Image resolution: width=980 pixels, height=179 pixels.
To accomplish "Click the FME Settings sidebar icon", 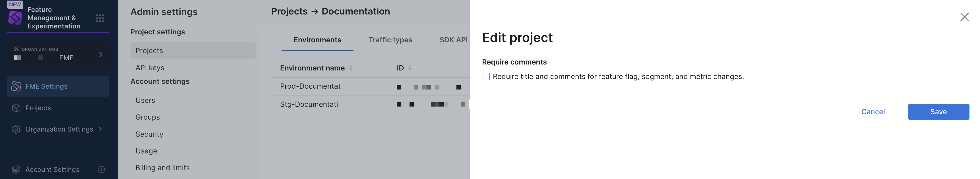I will pyautogui.click(x=16, y=86).
